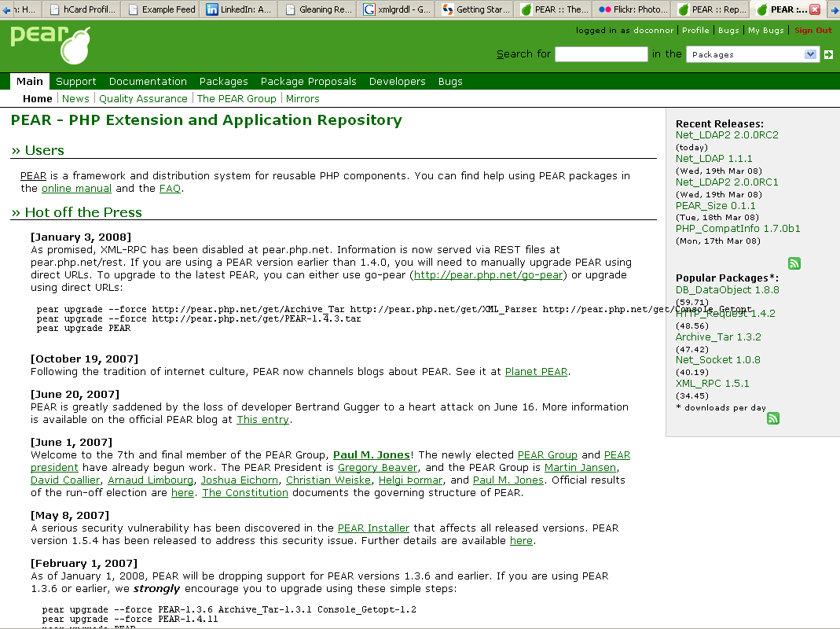Open the Joshua Eichorn link
Viewport: 840px width, 629px height.
pyautogui.click(x=240, y=480)
